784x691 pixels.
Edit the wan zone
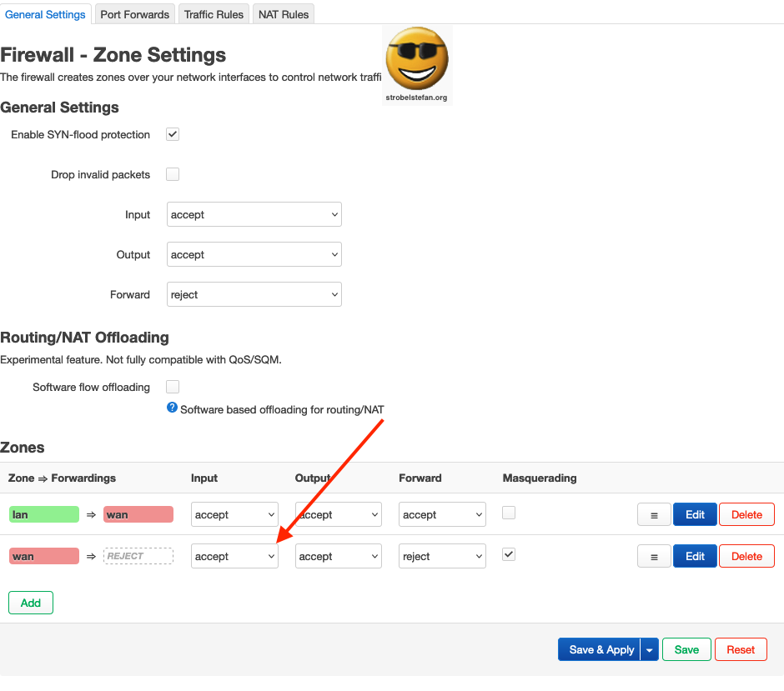click(695, 557)
